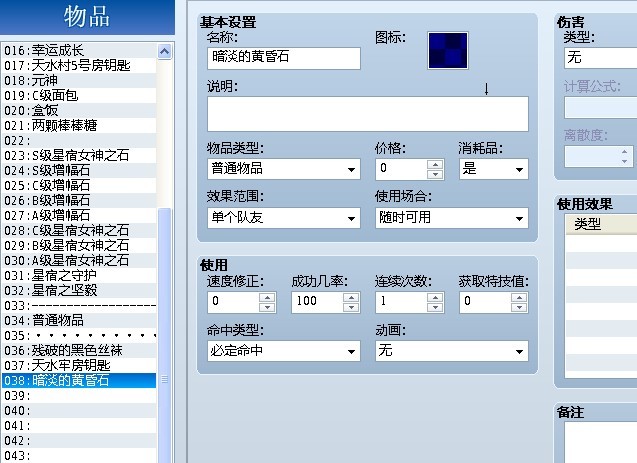Decrease the 速度修正 value
Viewport: 637px width, 463px height.
[267, 307]
